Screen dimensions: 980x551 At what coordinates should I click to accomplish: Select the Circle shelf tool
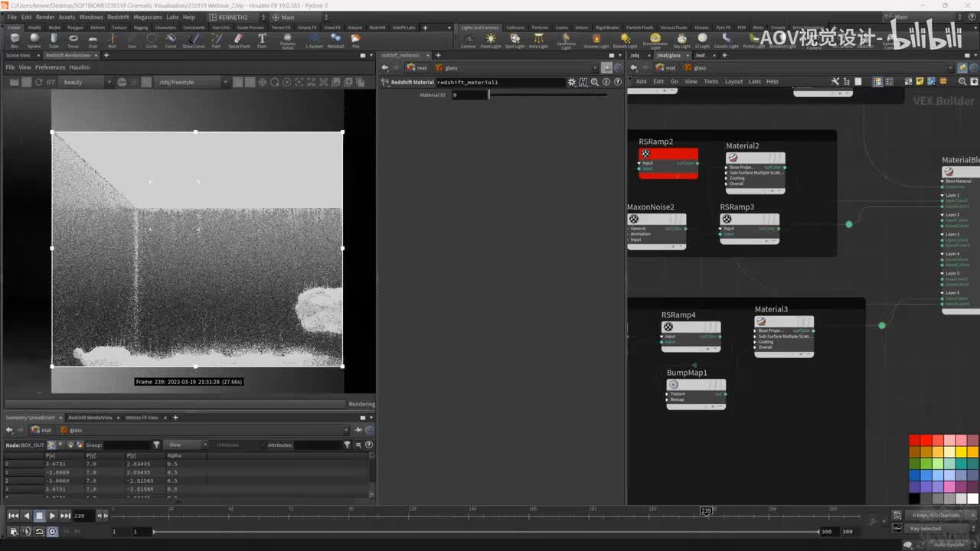[152, 40]
